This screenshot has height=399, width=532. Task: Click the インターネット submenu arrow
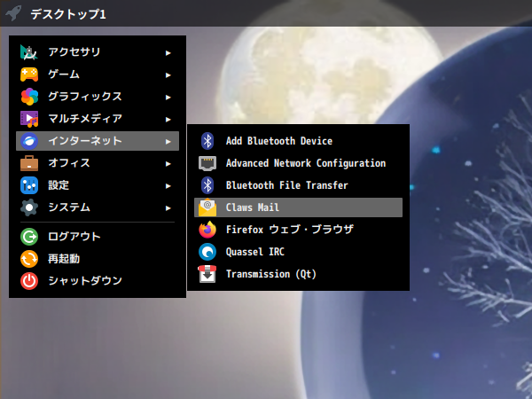(x=168, y=142)
